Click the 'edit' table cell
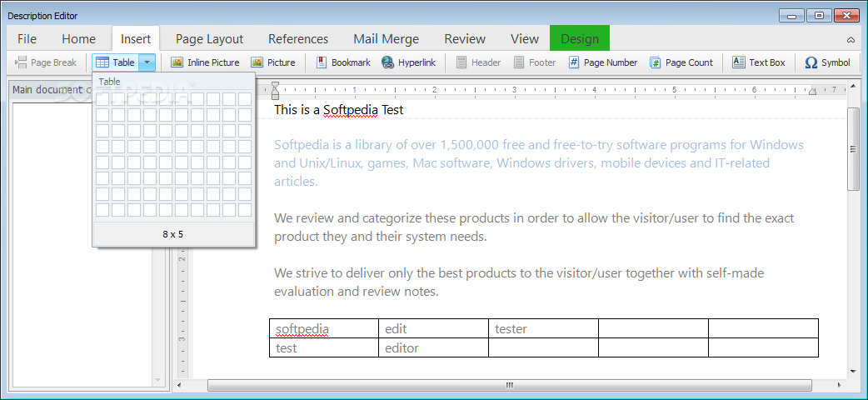 pos(433,328)
